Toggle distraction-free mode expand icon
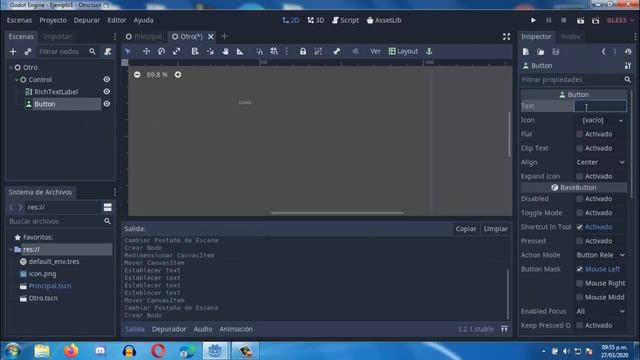This screenshot has width=640, height=360. coord(507,37)
